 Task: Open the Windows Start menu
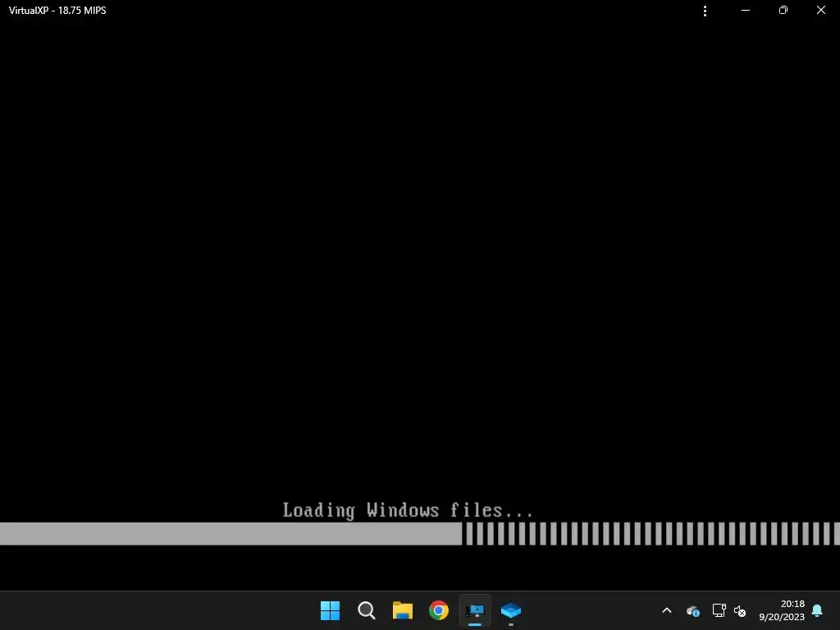(x=330, y=610)
